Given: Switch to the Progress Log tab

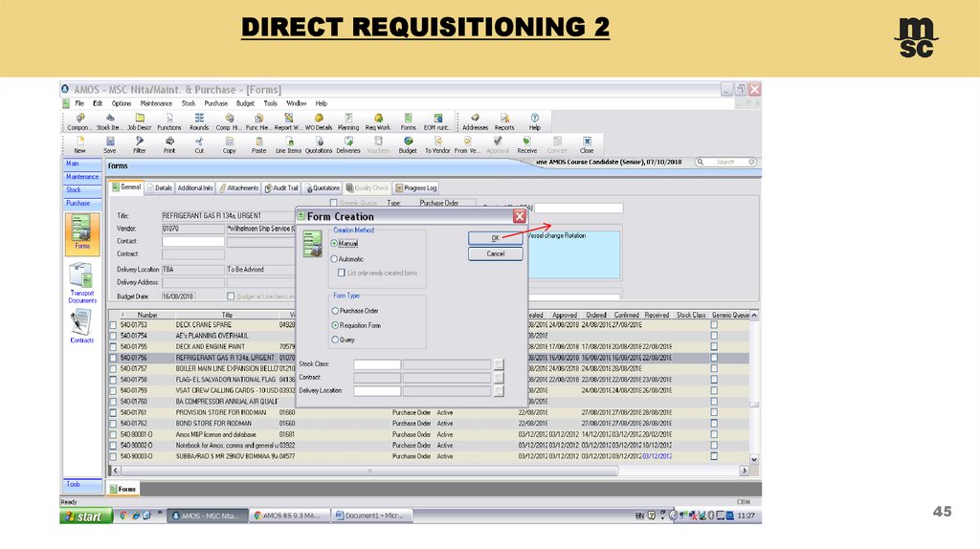Looking at the screenshot, I should [415, 188].
